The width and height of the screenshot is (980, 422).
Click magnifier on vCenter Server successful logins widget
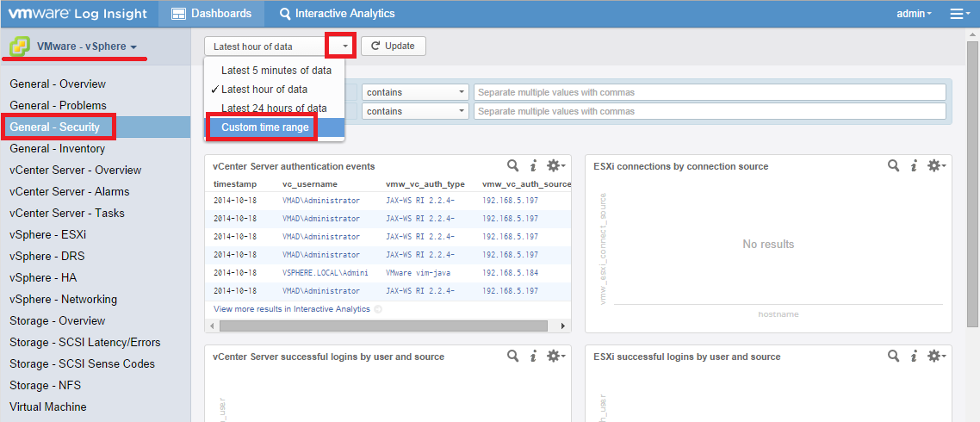[512, 356]
